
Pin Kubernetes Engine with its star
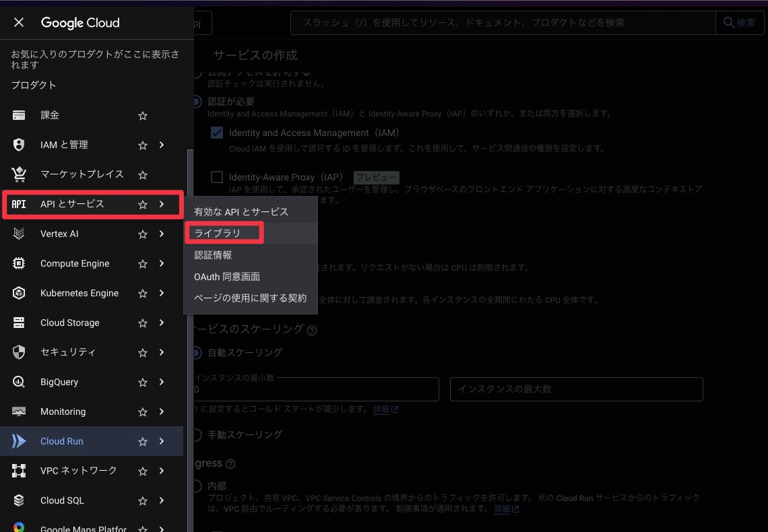[143, 294]
